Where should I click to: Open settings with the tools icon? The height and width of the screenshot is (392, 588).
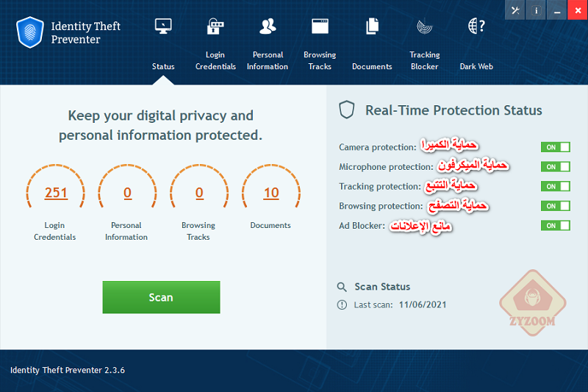point(515,10)
